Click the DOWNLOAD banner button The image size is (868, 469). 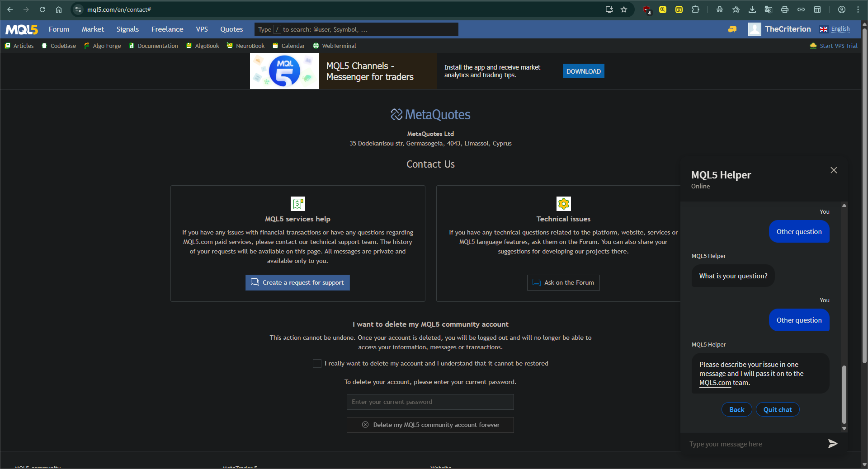pos(583,71)
